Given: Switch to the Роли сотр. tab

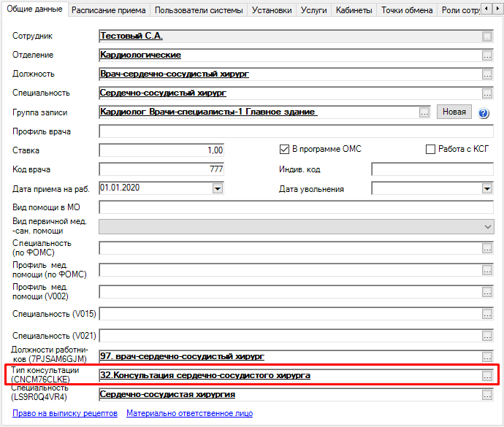Looking at the screenshot, I should [460, 10].
